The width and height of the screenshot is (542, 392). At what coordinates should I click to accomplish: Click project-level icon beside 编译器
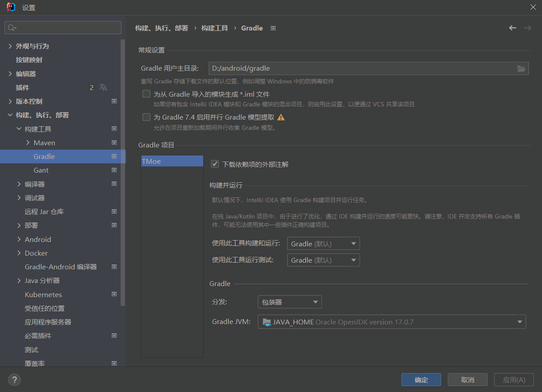(x=114, y=184)
